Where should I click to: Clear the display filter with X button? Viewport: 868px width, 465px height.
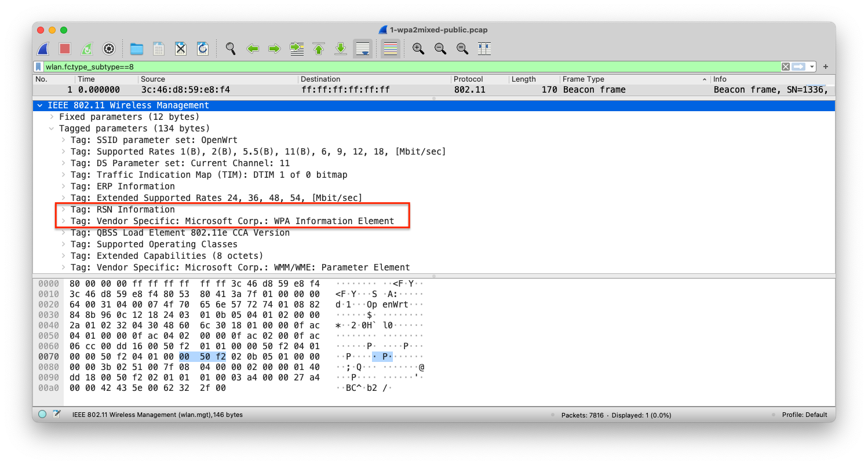[785, 67]
